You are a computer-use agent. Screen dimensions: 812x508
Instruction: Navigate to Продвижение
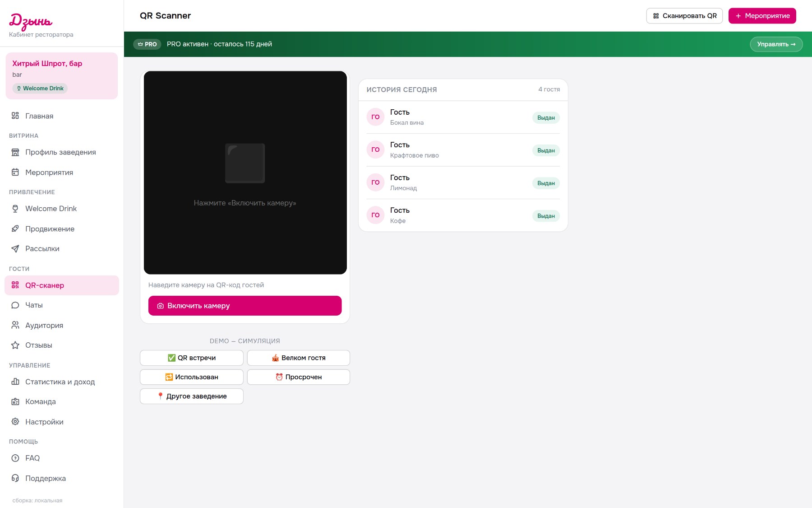[x=62, y=228]
